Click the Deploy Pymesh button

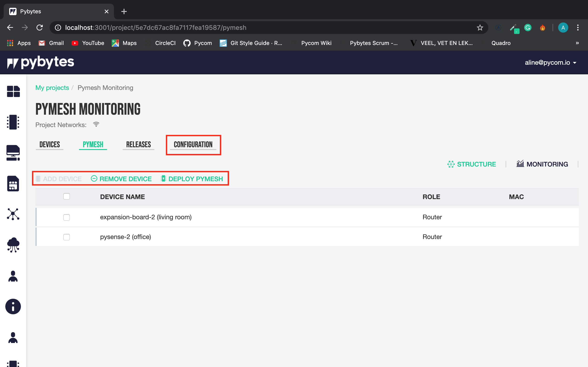pyautogui.click(x=192, y=179)
